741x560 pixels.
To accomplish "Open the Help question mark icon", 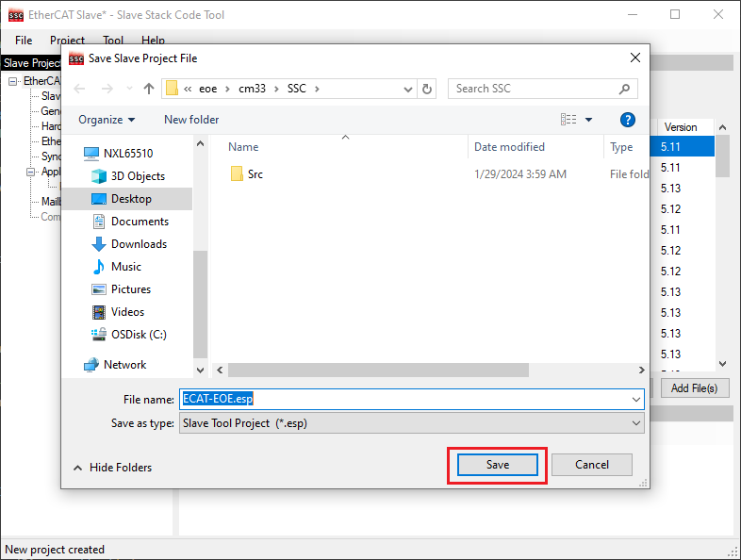I will point(628,120).
